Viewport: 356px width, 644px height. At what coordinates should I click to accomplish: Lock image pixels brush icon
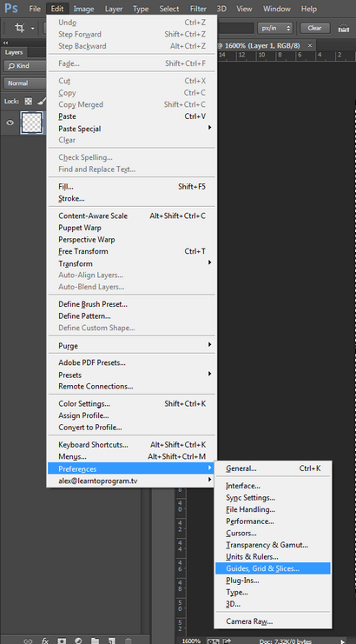pyautogui.click(x=41, y=101)
